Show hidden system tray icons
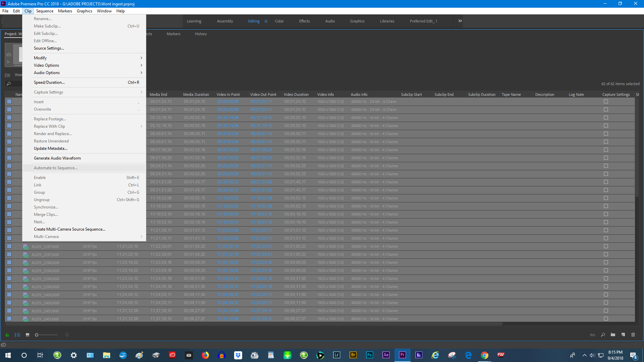The height and width of the screenshot is (362, 644). point(584,355)
